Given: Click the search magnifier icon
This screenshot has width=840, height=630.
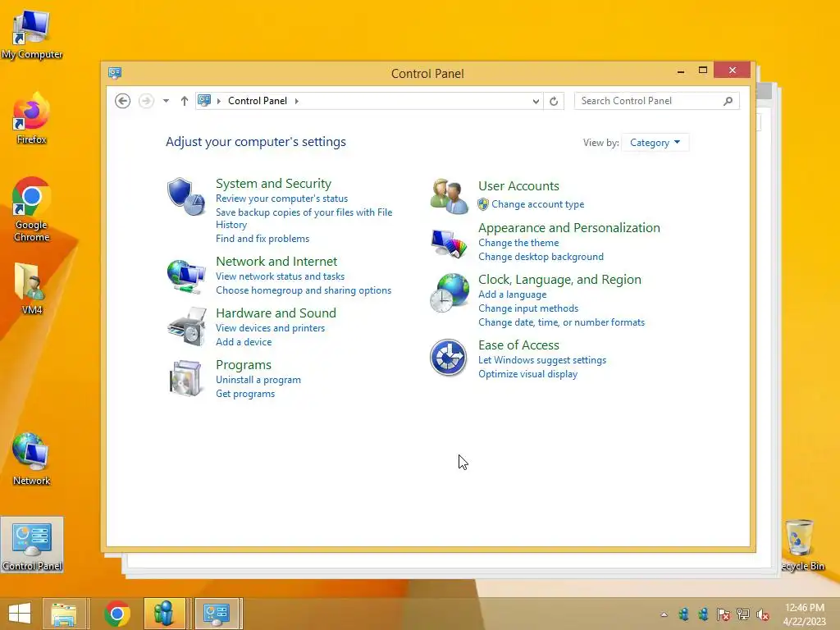Looking at the screenshot, I should pos(728,101).
